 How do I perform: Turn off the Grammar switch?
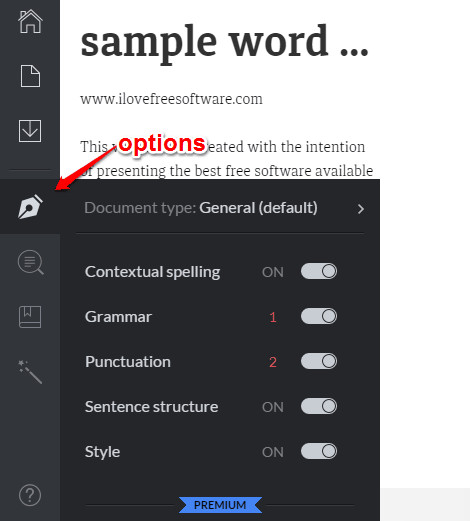click(x=319, y=316)
